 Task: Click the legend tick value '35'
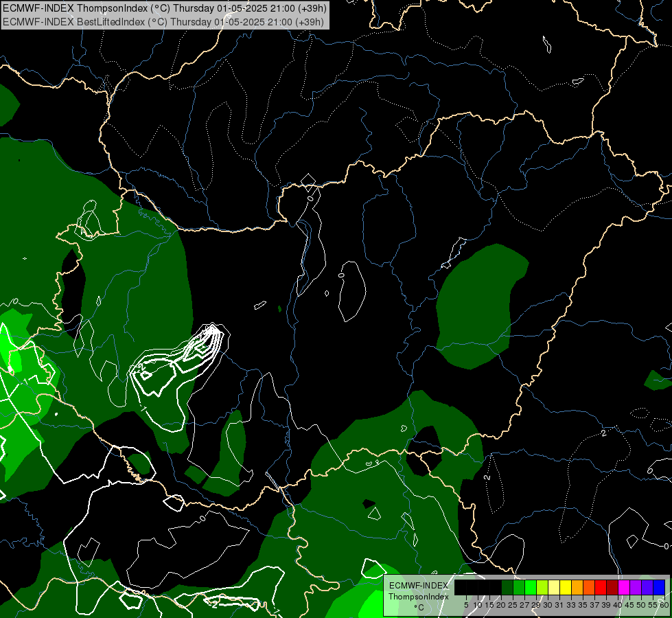[583, 605]
